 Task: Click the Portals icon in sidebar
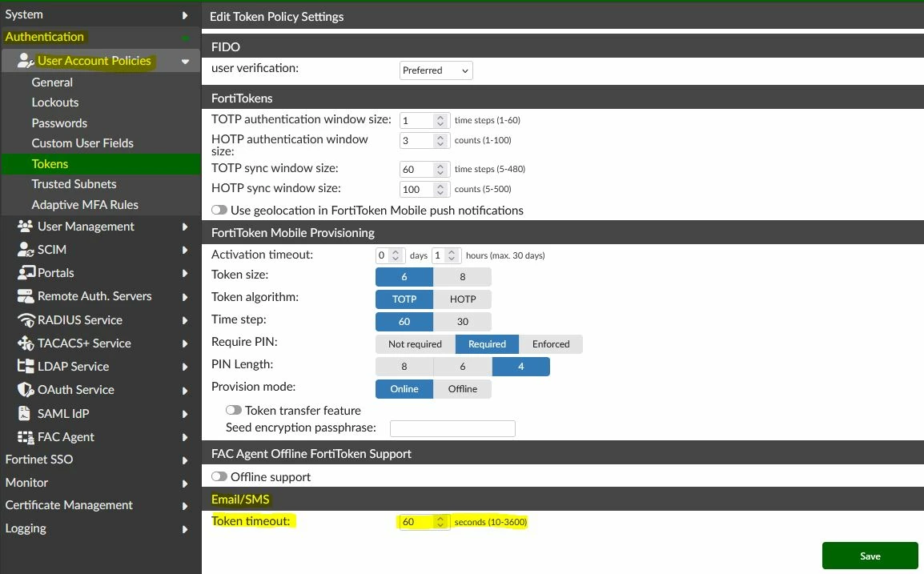coord(26,272)
